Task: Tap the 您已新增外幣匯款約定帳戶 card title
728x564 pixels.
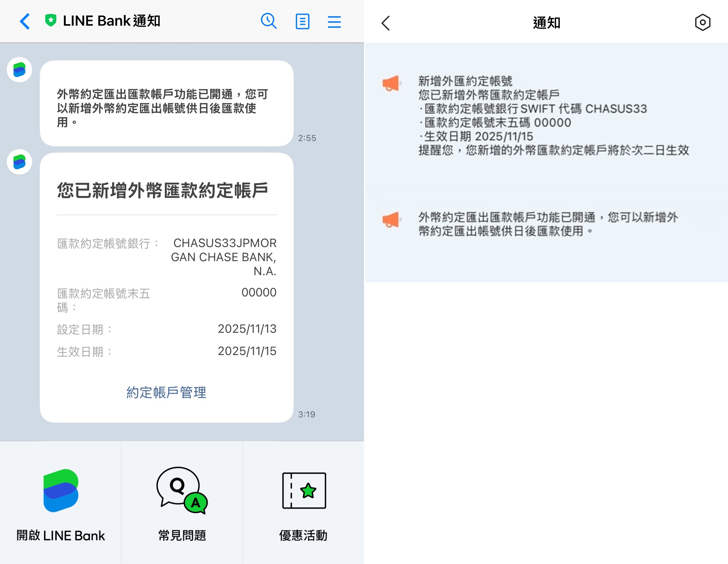Action: tap(162, 190)
